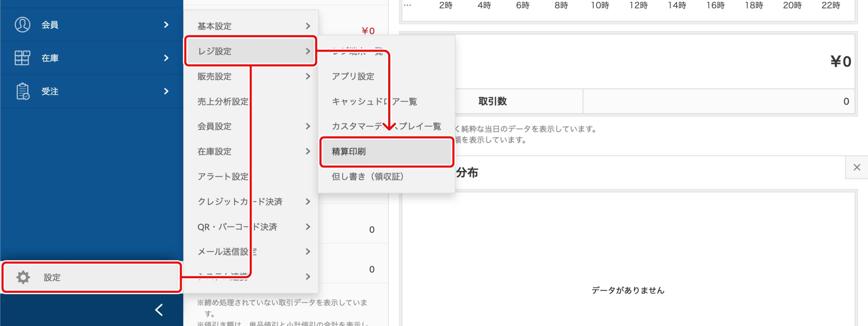Open the 在庫設定 menu item

251,151
